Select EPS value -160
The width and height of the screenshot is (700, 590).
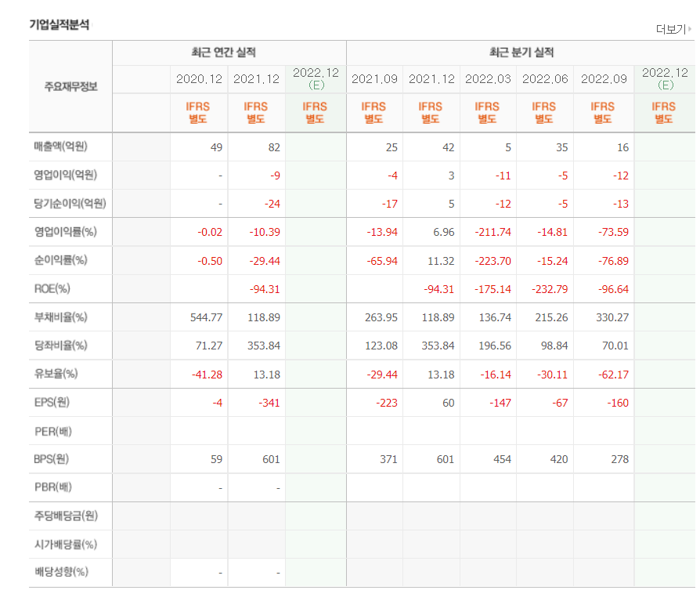[x=618, y=403]
